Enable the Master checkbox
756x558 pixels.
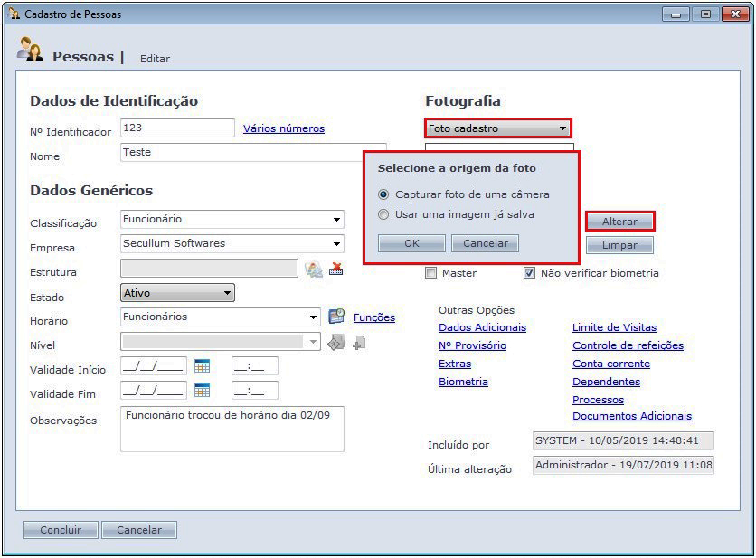tap(431, 272)
